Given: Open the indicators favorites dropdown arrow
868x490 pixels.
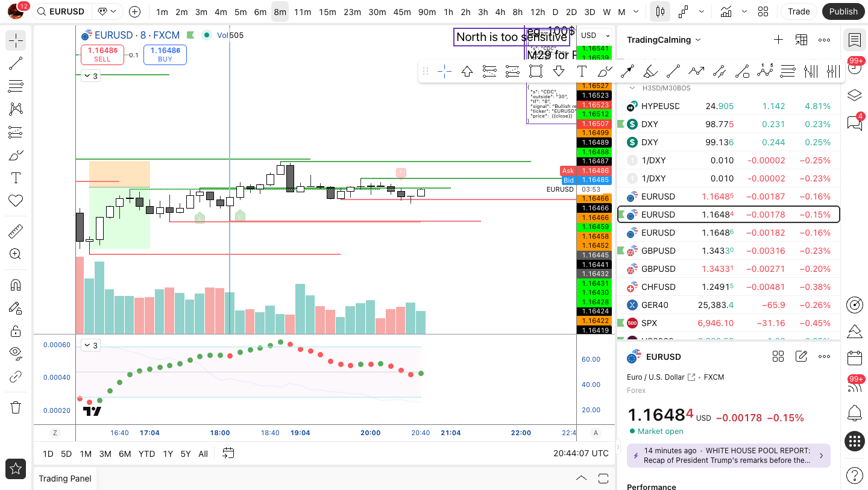Looking at the screenshot, I should (744, 11).
